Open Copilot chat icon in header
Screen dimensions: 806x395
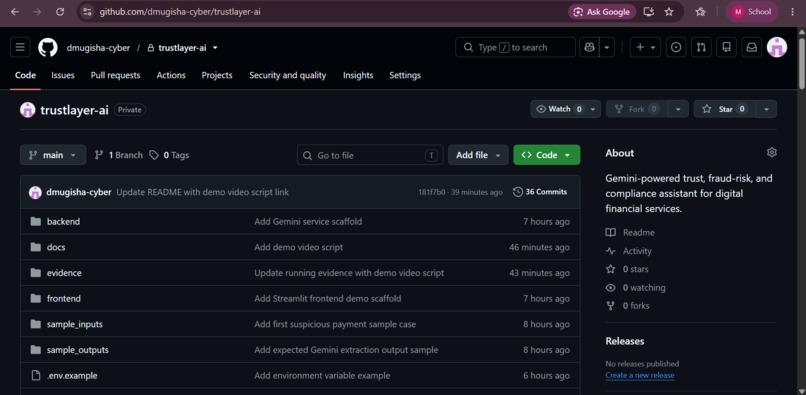[590, 47]
